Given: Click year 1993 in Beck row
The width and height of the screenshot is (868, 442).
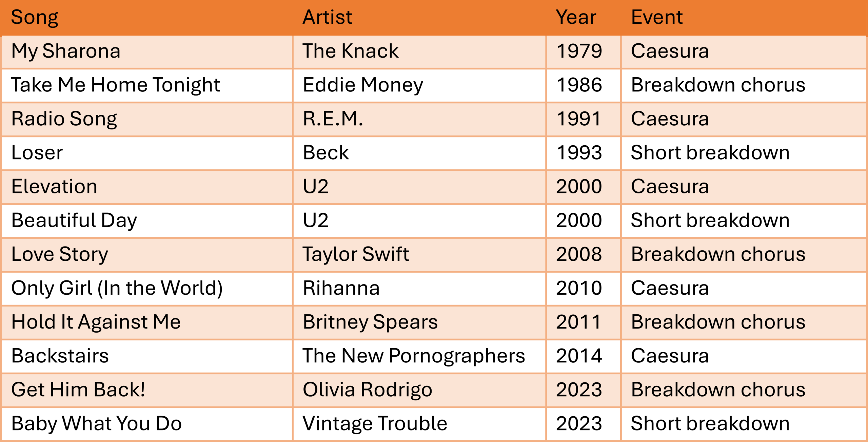Looking at the screenshot, I should point(584,153).
